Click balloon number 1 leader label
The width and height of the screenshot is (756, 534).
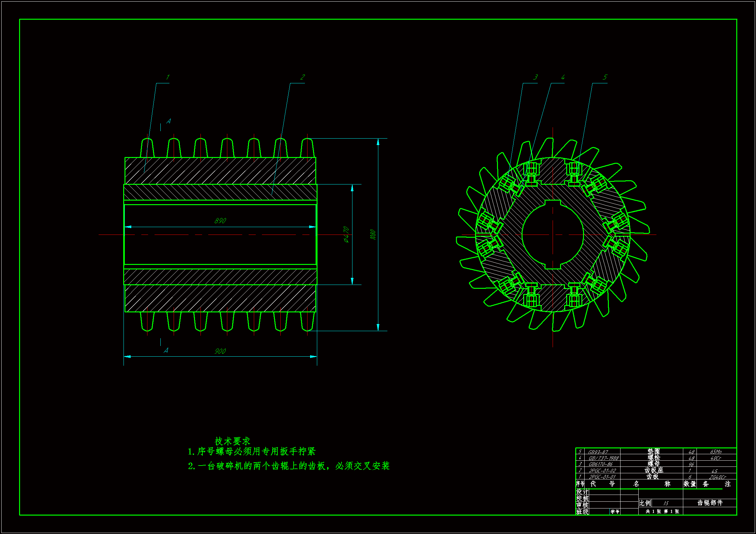point(167,77)
